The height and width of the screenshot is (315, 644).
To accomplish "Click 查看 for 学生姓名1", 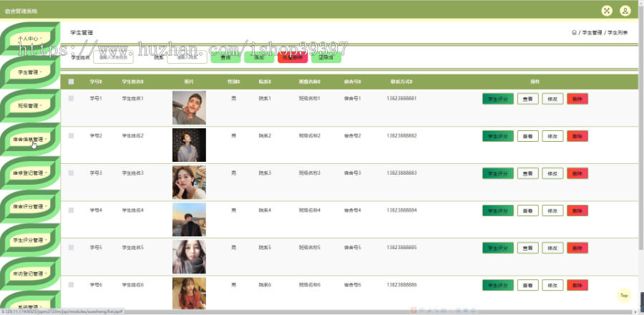I will click(x=528, y=99).
